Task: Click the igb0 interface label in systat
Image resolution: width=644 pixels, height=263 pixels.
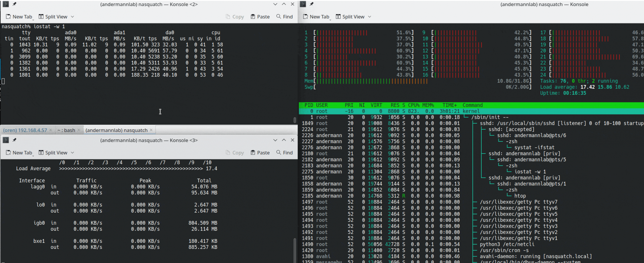Action: (39, 223)
